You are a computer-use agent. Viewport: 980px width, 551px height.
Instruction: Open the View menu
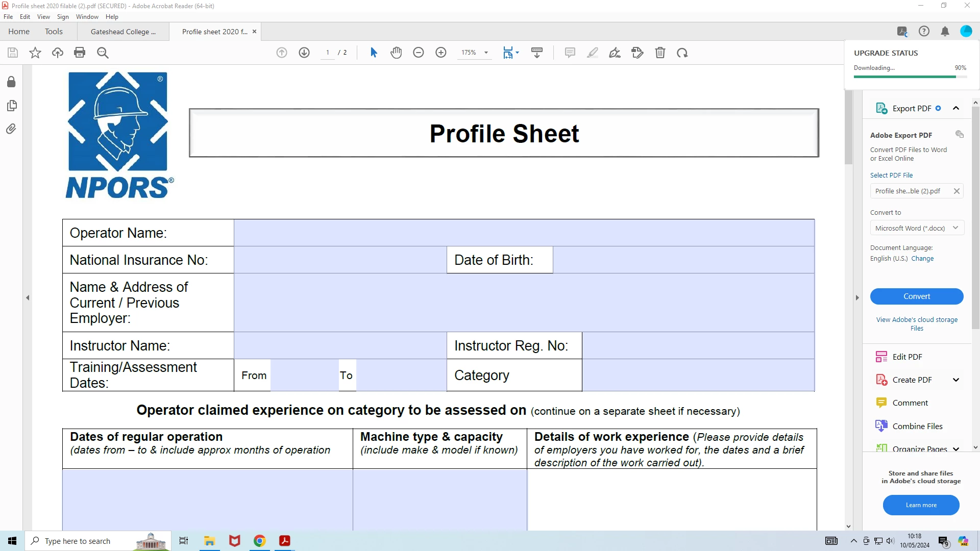click(43, 17)
